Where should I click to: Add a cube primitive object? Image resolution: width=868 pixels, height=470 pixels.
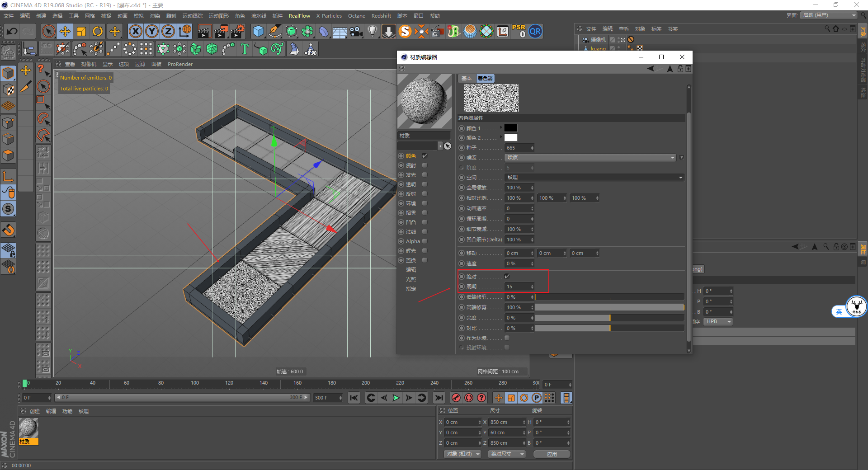point(258,31)
